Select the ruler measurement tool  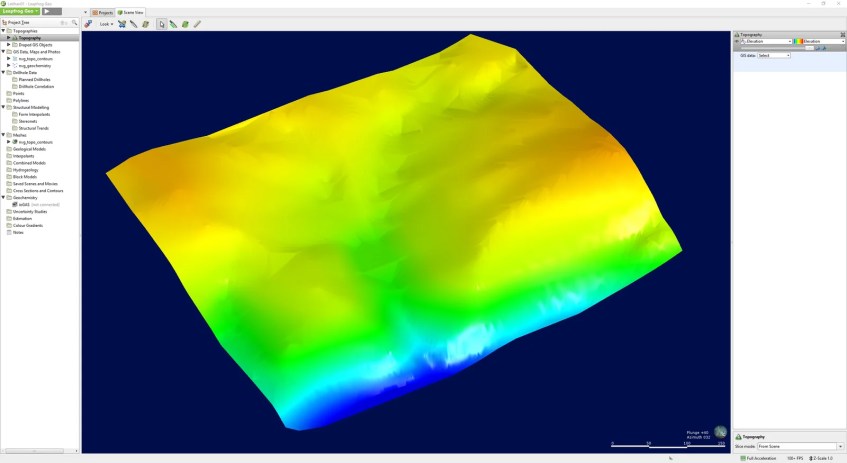click(x=197, y=24)
